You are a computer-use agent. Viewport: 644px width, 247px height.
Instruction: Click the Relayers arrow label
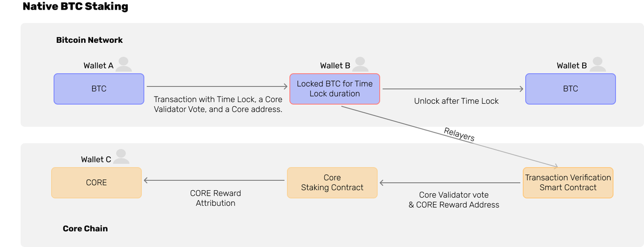pyautogui.click(x=459, y=134)
